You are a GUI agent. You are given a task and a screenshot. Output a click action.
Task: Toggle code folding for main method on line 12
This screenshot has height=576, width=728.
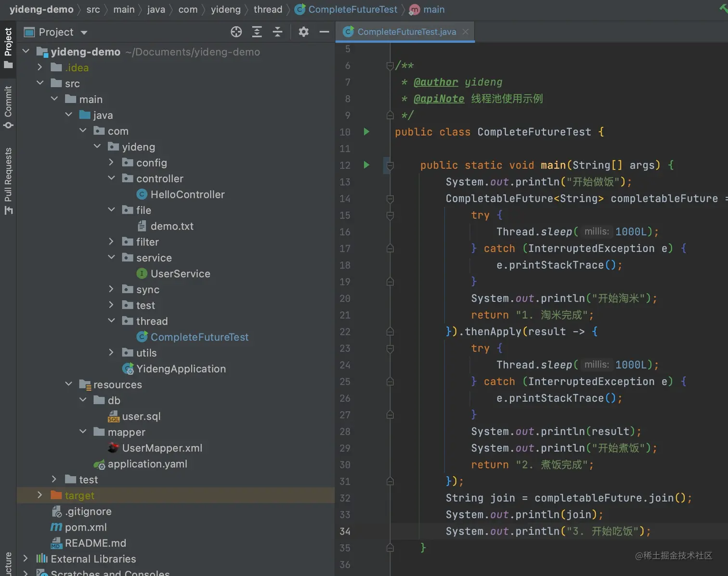[x=390, y=166]
